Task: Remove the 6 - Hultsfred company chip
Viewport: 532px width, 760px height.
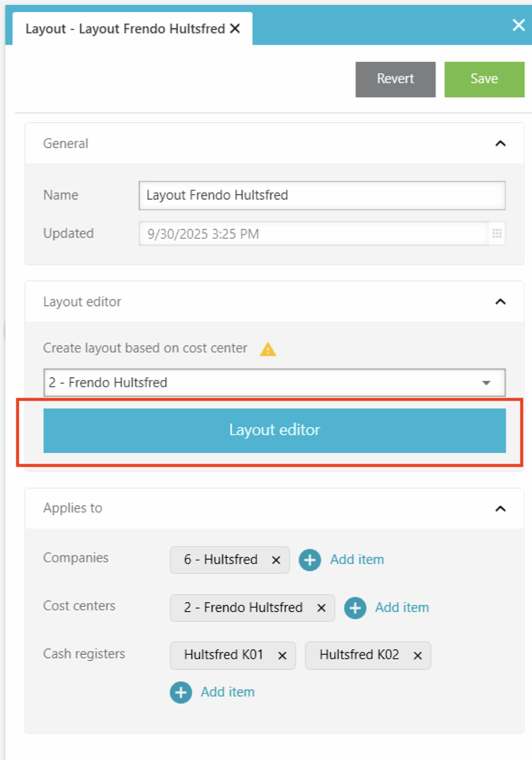Action: point(276,560)
